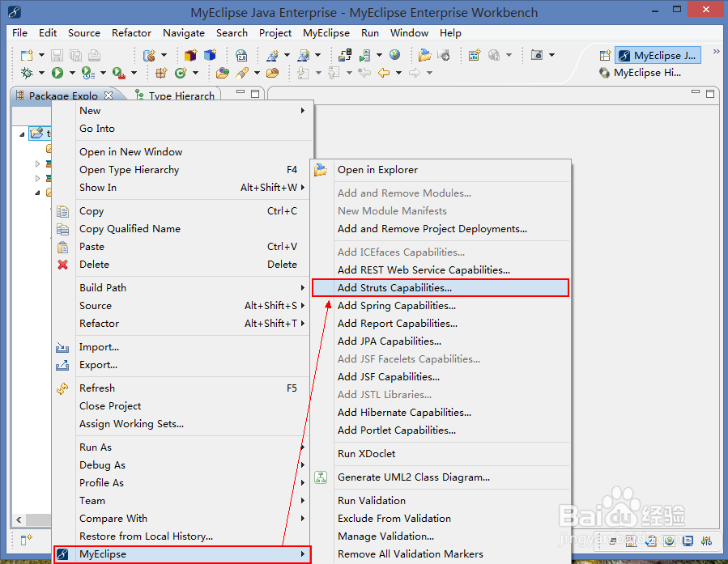Choose Delete in context menu
Viewport: 728px width, 564px height.
[x=182, y=265]
